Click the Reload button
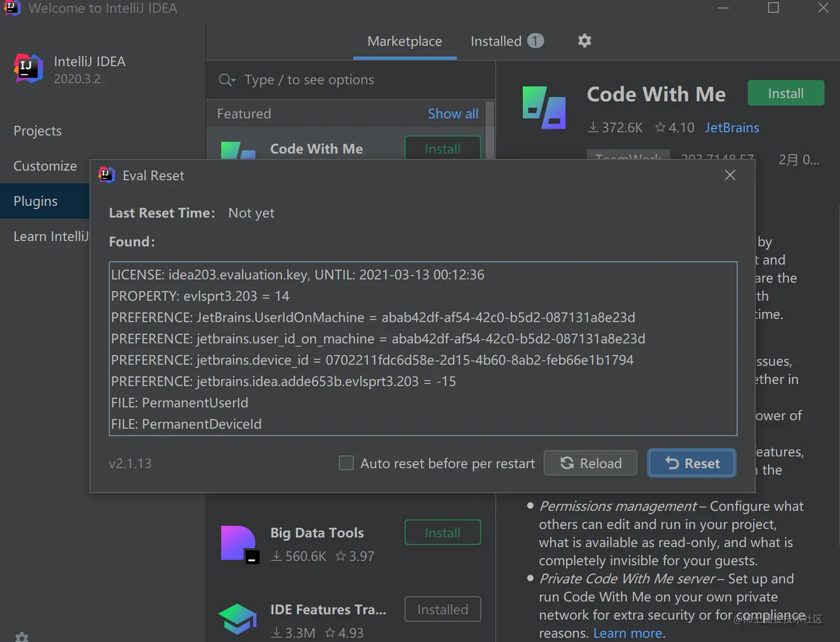The image size is (840, 642). [590, 463]
